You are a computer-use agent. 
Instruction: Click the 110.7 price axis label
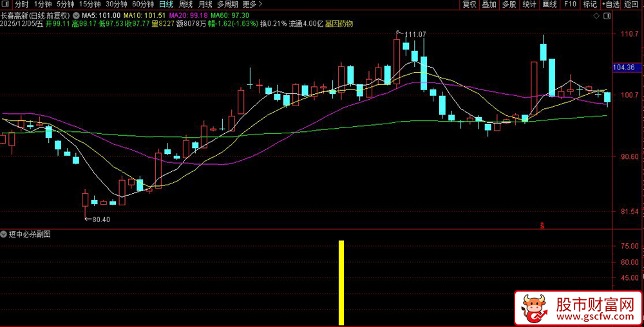(x=629, y=34)
